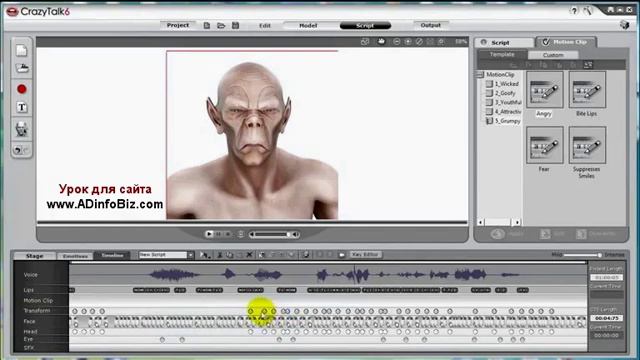Screen dimensions: 640x360
Task: Click the timeline intensity slider at top right
Action: 582,255
